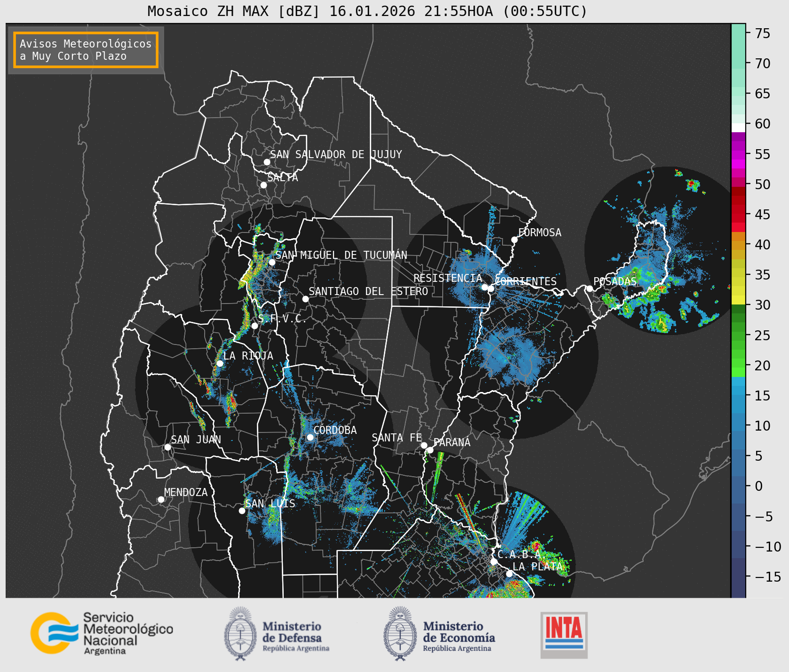
Task: Click the magenta 55 dBZ colorbar band
Action: tap(738, 154)
